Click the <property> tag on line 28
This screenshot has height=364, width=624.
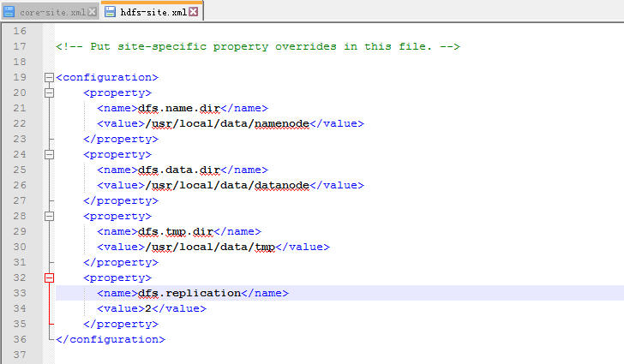(x=117, y=217)
